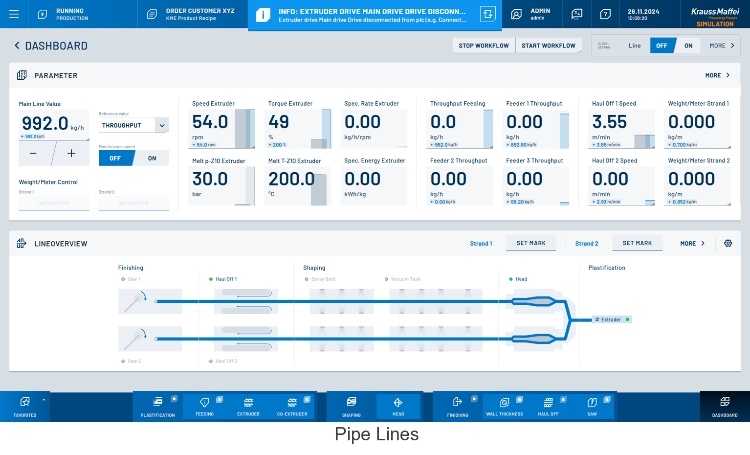Image resolution: width=750 pixels, height=455 pixels.
Task: Go to the Head section icon
Action: tap(398, 404)
